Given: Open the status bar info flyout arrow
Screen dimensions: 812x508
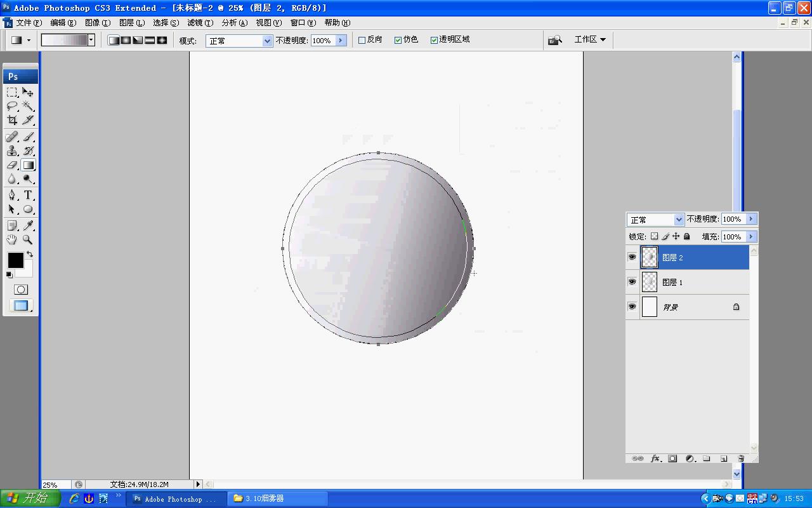Looking at the screenshot, I should [x=198, y=485].
